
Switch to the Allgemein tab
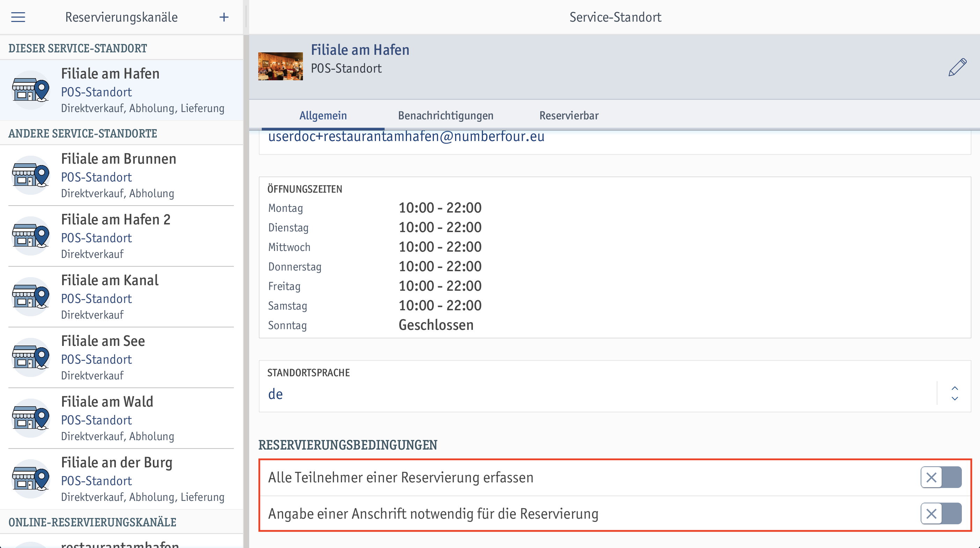[x=323, y=115]
